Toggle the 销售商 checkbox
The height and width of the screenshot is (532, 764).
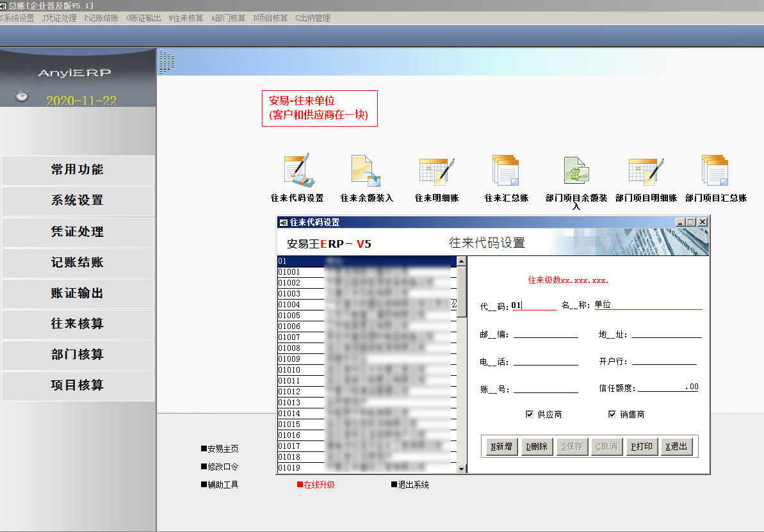(612, 414)
